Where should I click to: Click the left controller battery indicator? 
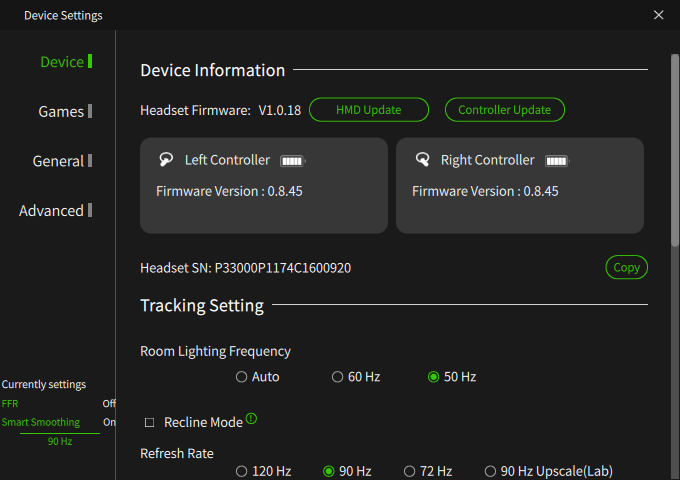(292, 161)
